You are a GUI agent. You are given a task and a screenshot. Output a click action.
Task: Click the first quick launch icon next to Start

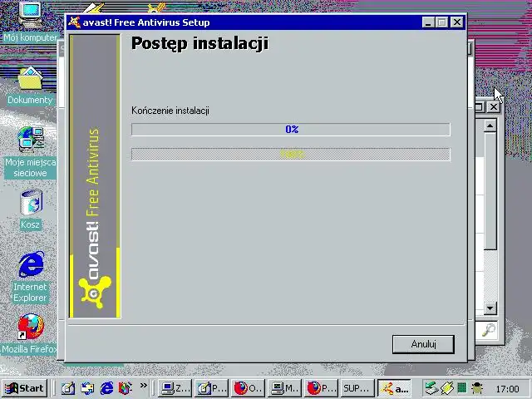click(x=68, y=388)
